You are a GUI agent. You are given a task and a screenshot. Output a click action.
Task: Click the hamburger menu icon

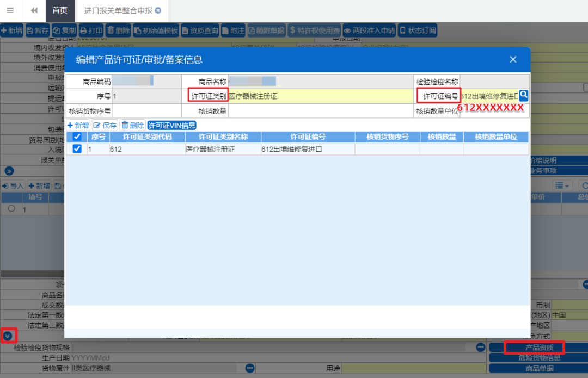click(x=10, y=10)
